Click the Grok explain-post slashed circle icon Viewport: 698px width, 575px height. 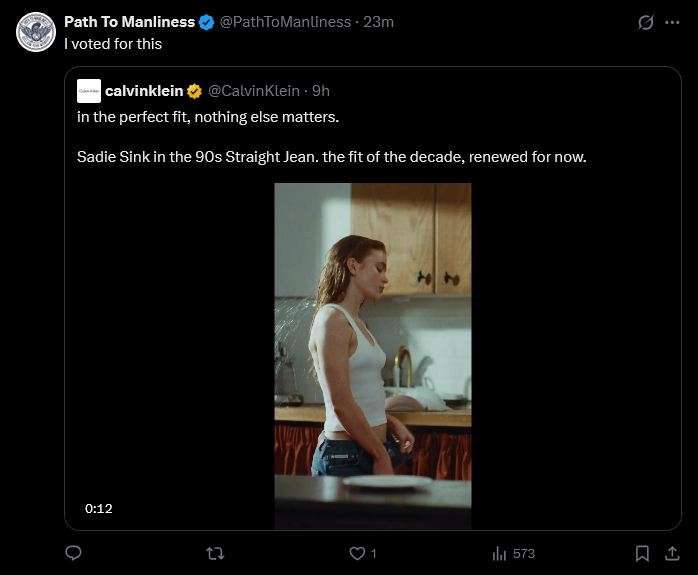(x=645, y=22)
